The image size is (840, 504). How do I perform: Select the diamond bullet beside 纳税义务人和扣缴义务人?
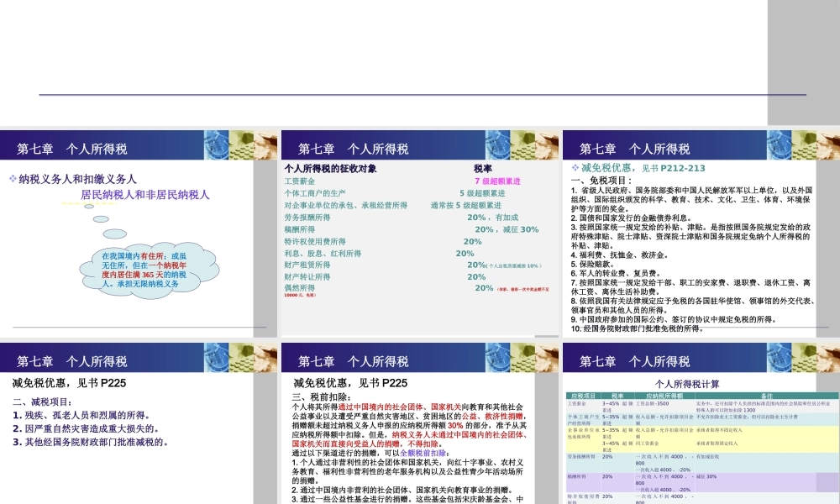13,178
